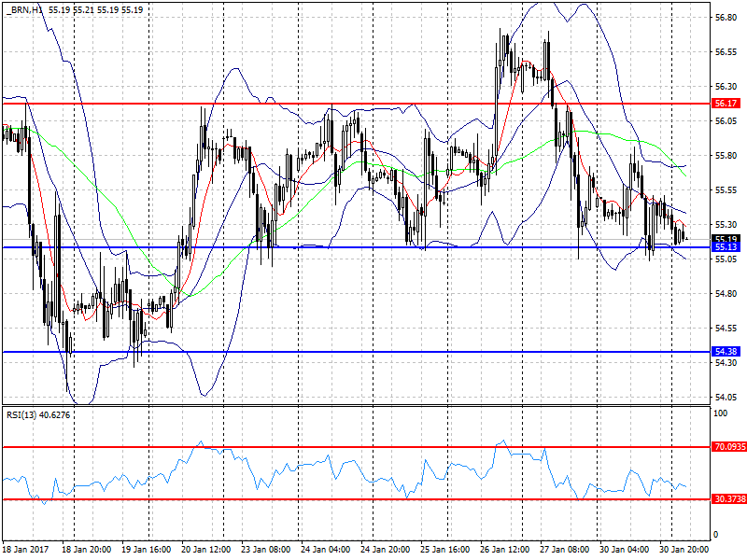Click the 25 Jan 16:00 time label
The width and height of the screenshot is (747, 560).
(445, 549)
